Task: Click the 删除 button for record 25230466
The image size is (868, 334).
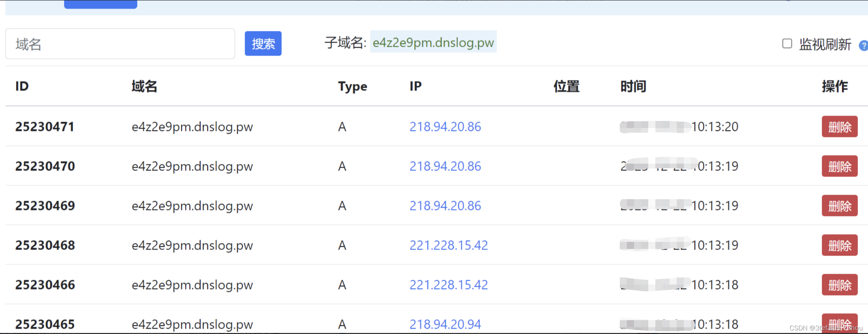Action: 839,284
